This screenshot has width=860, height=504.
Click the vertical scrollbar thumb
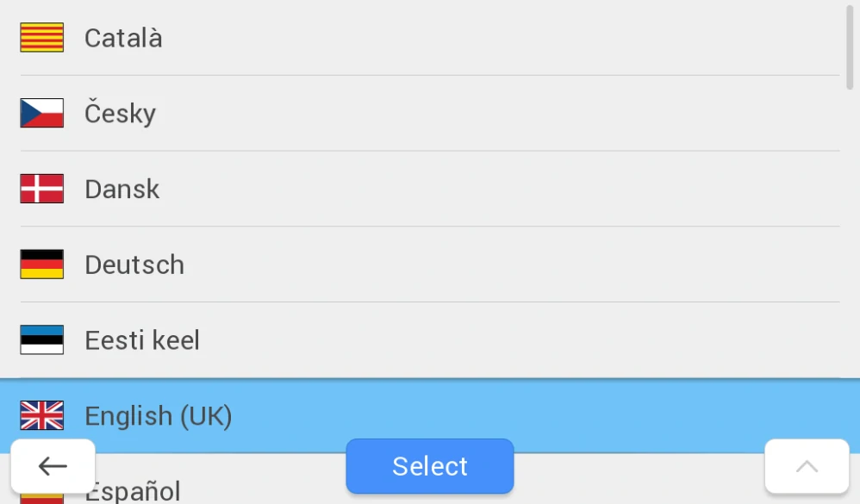(x=851, y=47)
